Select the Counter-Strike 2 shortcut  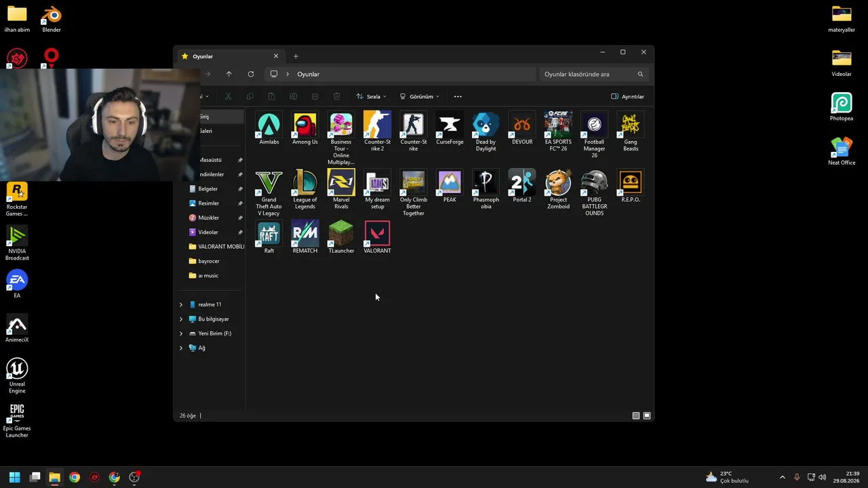point(377,131)
